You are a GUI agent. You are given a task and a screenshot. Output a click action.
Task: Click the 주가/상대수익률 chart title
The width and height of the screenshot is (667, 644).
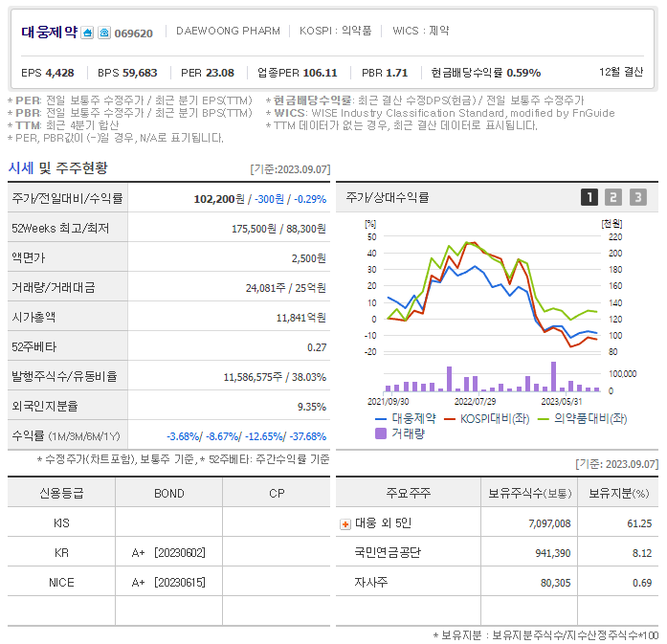pos(388,197)
